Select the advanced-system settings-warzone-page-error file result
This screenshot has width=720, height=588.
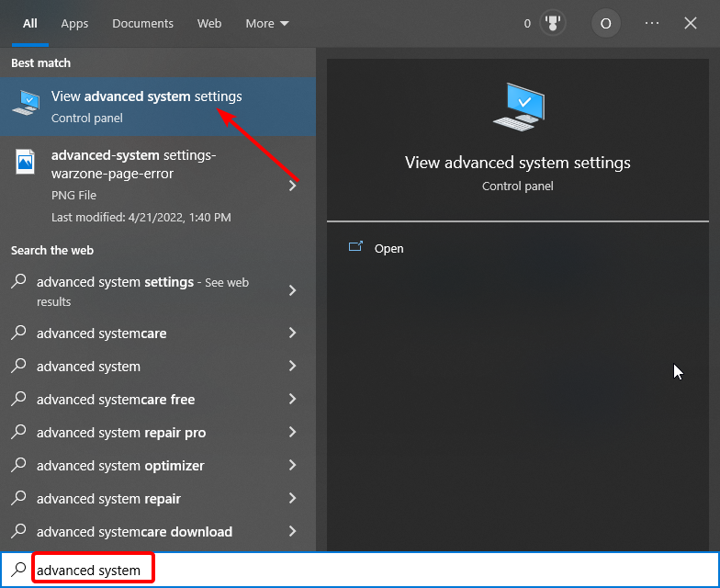158,186
